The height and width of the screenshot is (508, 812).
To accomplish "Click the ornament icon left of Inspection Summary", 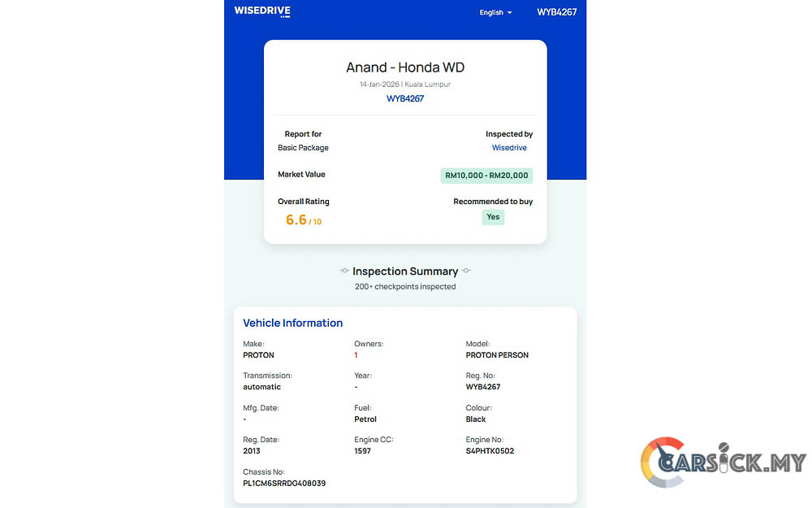I will coord(344,271).
